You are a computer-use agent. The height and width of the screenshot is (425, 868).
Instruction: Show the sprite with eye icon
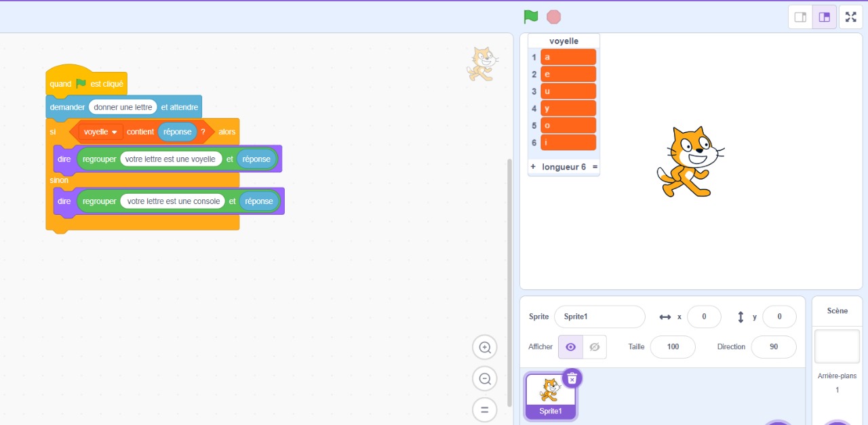pos(570,347)
